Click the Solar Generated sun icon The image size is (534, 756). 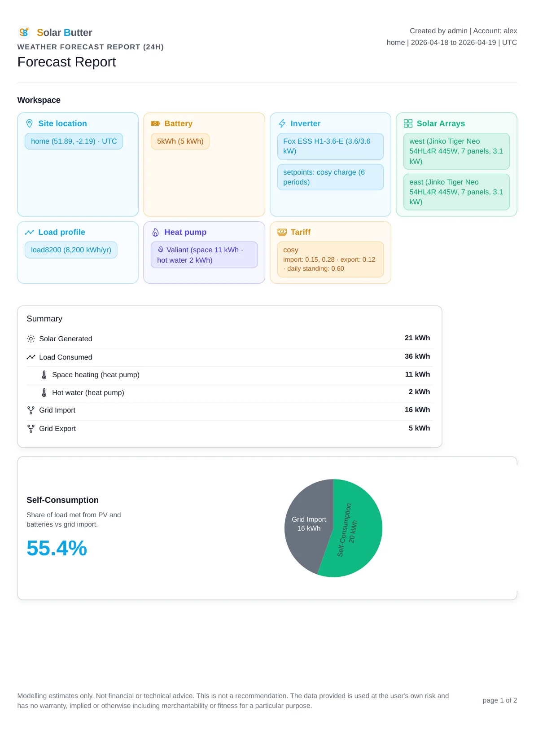pos(31,338)
